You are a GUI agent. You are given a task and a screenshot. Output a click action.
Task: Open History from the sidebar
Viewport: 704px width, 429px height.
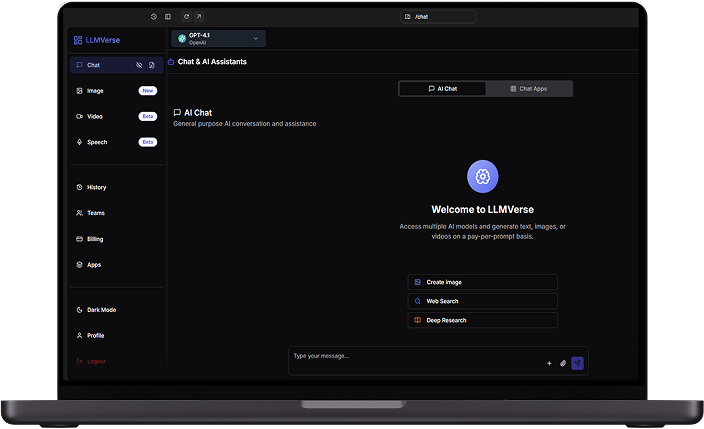[x=116, y=187]
